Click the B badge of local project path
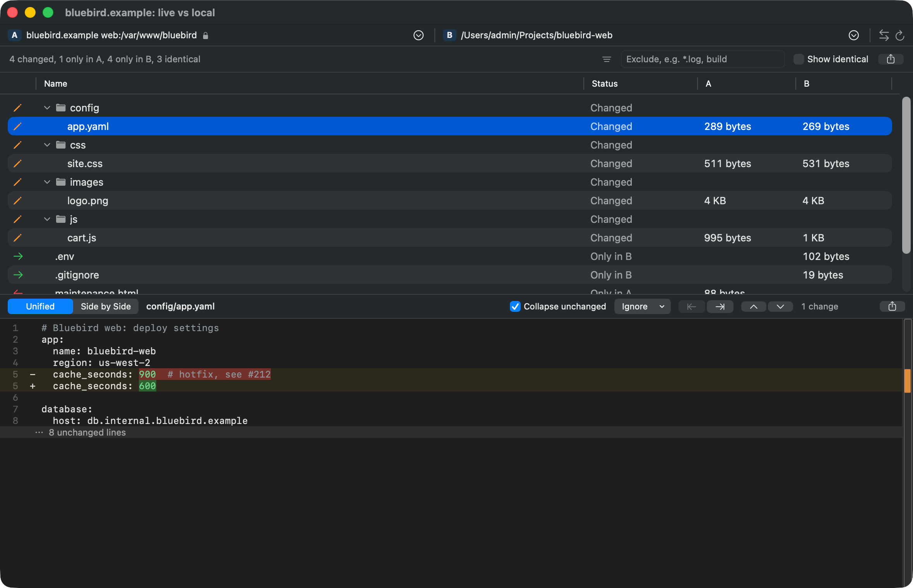 pyautogui.click(x=449, y=35)
